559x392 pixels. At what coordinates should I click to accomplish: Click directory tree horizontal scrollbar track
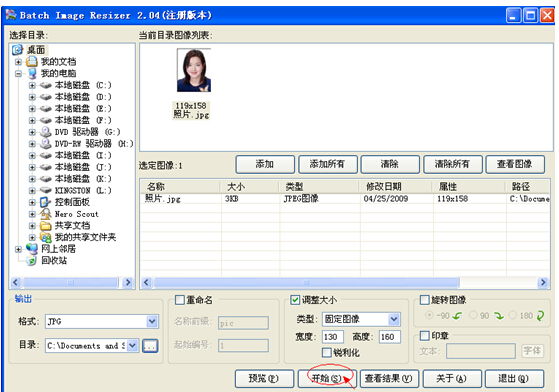pyautogui.click(x=71, y=283)
